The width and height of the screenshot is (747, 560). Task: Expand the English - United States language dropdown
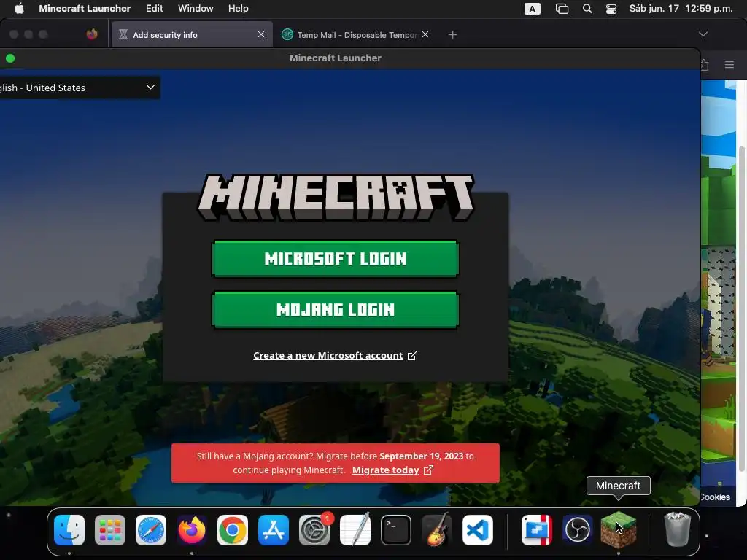(x=79, y=87)
